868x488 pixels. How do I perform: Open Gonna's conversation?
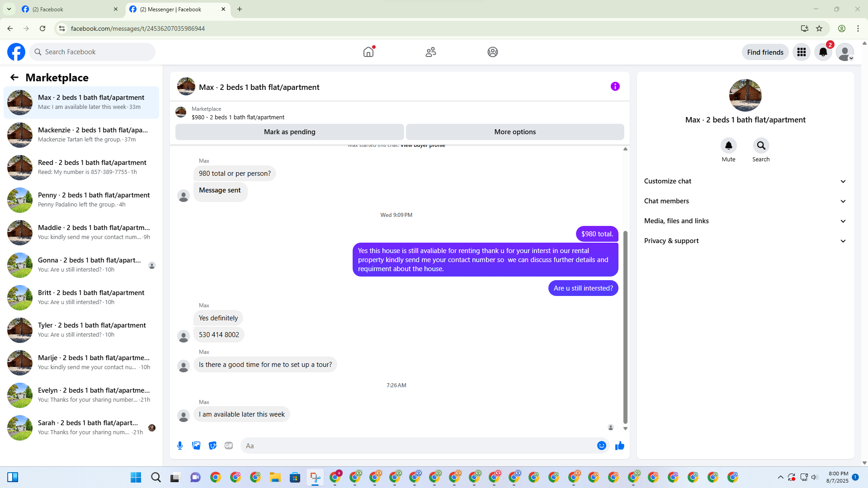point(81,265)
